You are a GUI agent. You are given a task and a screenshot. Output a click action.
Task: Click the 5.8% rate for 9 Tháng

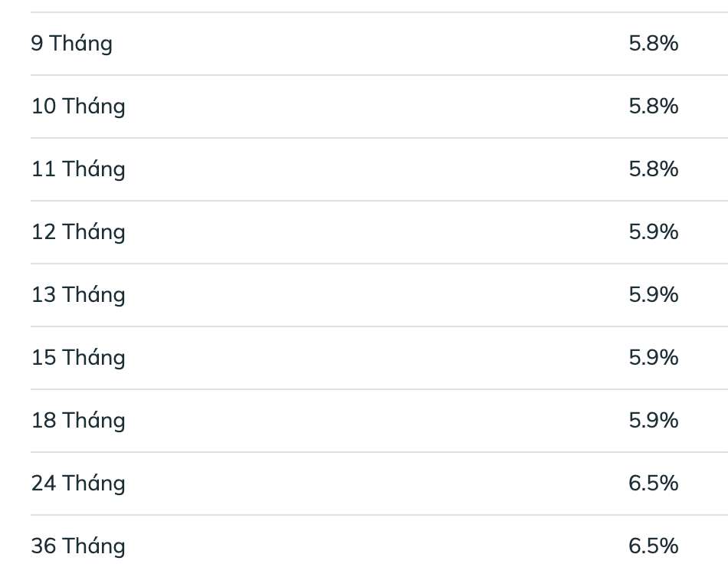point(653,44)
